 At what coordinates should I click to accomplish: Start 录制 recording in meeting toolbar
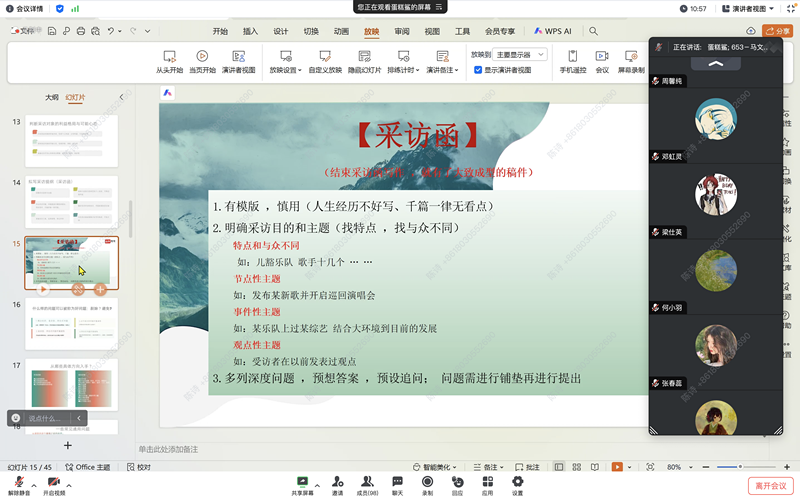coord(427,482)
